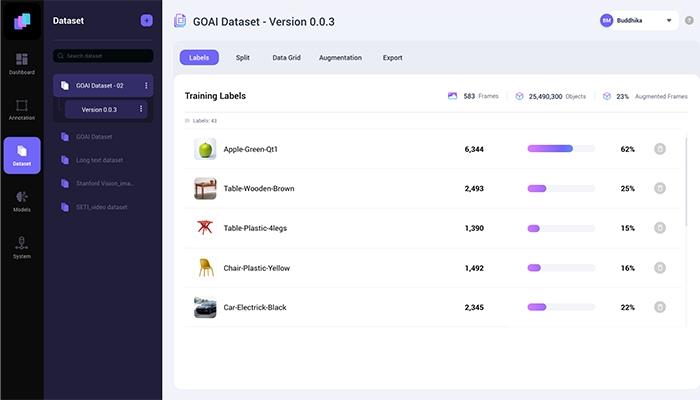
Task: Open the Annotation section in the sidebar
Action: pos(21,110)
